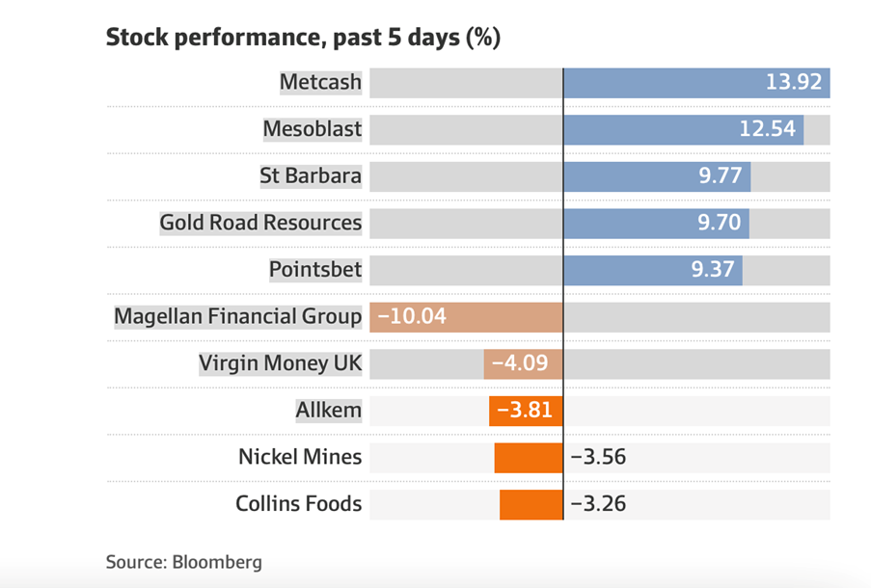871x588 pixels.
Task: Select the −4.09 Virgin Money bar
Action: coord(523,363)
